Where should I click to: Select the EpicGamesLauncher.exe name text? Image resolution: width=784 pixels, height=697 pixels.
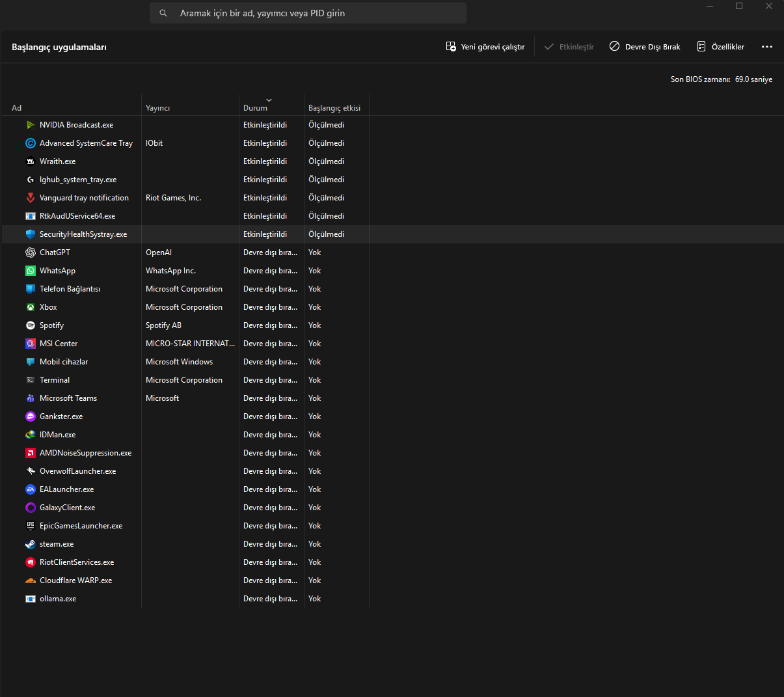coord(81,526)
